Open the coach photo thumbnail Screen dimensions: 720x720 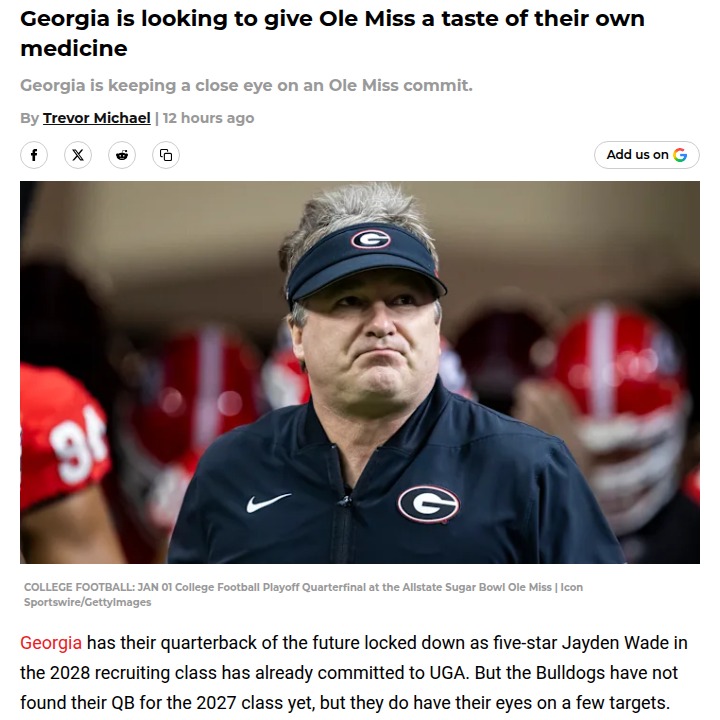coord(360,372)
